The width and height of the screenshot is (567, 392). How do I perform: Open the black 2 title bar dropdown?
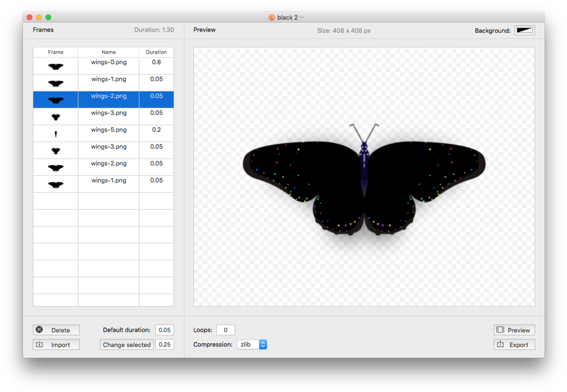point(301,17)
